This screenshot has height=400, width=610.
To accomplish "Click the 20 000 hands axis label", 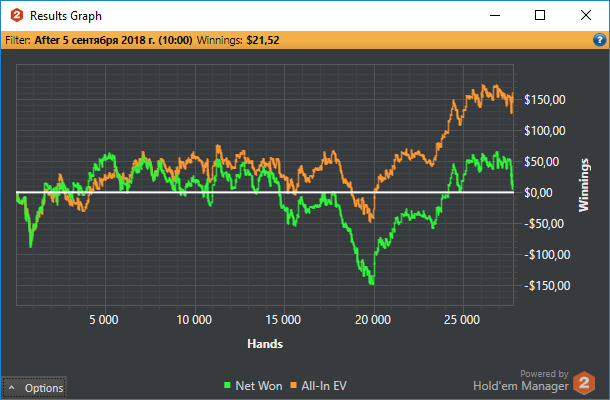I will click(x=373, y=320).
